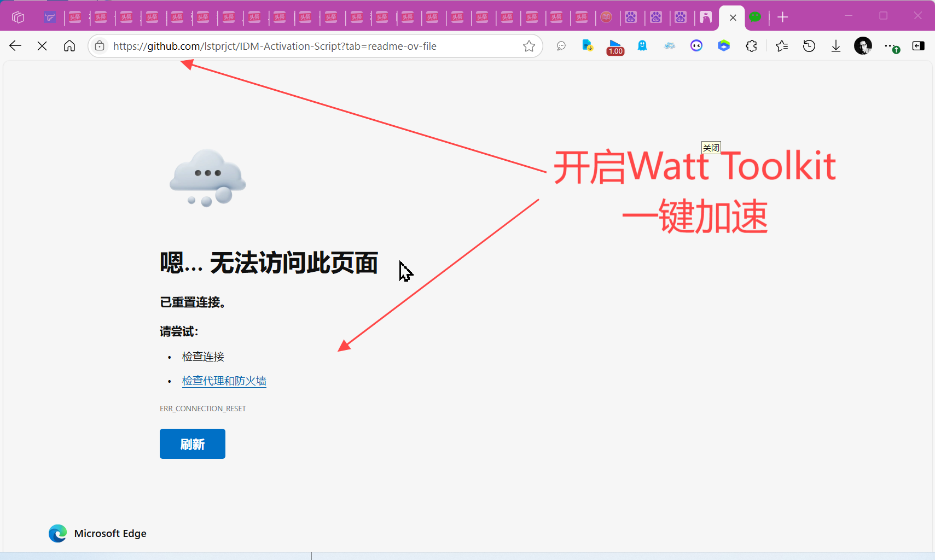The height and width of the screenshot is (560, 935).
Task: Stop loading the page
Action: (x=42, y=46)
